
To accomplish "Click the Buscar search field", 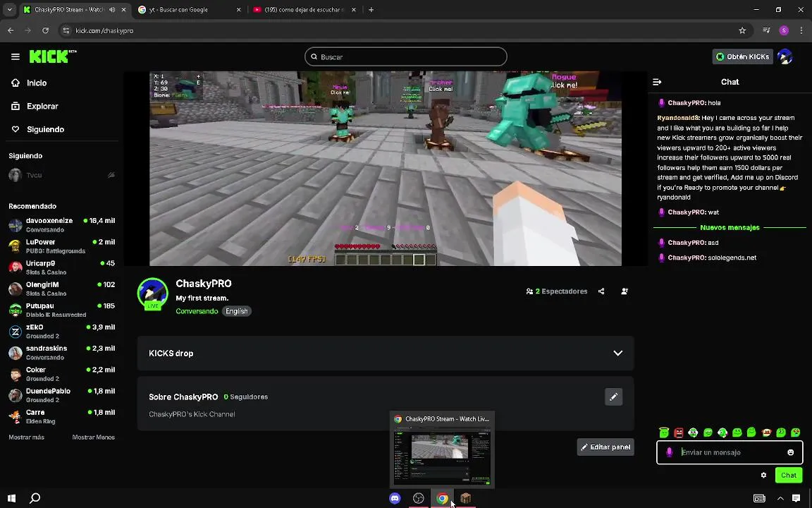I will click(x=405, y=57).
